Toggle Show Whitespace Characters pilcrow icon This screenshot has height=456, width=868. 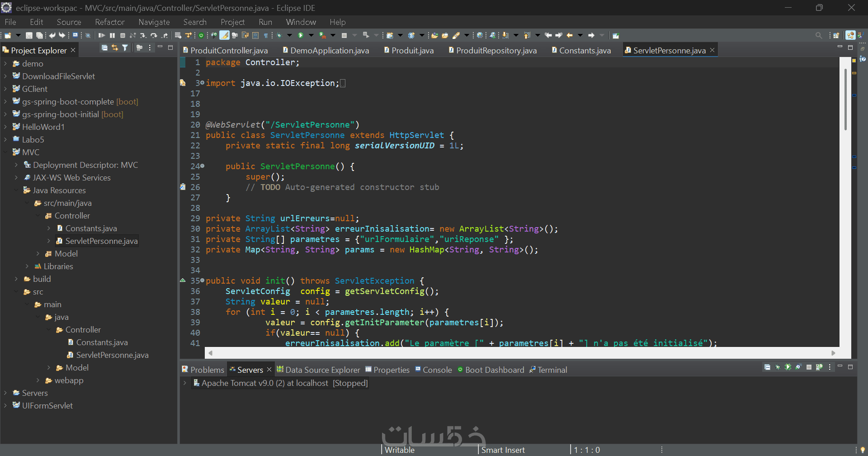[266, 35]
